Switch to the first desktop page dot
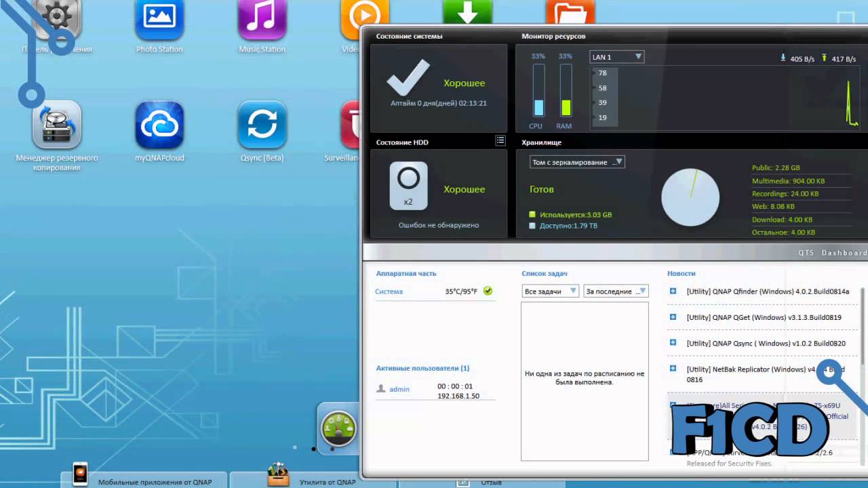868x488 pixels. pyautogui.click(x=294, y=447)
